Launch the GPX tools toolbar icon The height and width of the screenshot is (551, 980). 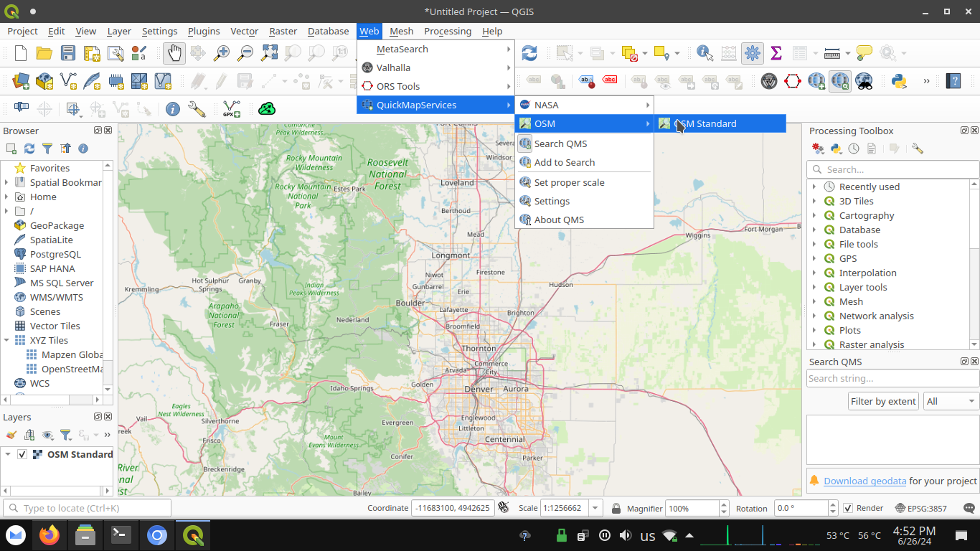[x=232, y=109]
